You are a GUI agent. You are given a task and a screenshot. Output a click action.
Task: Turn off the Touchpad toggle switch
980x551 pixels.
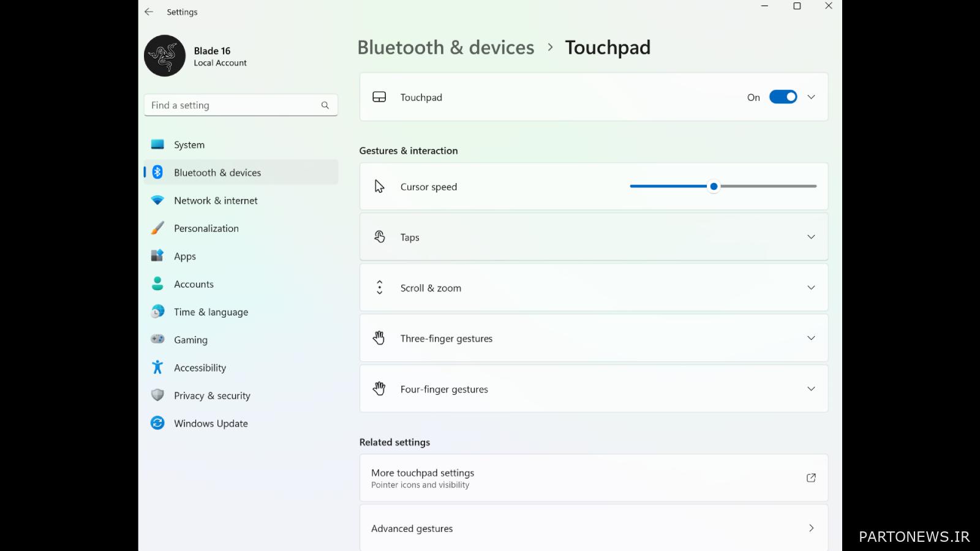pos(783,97)
